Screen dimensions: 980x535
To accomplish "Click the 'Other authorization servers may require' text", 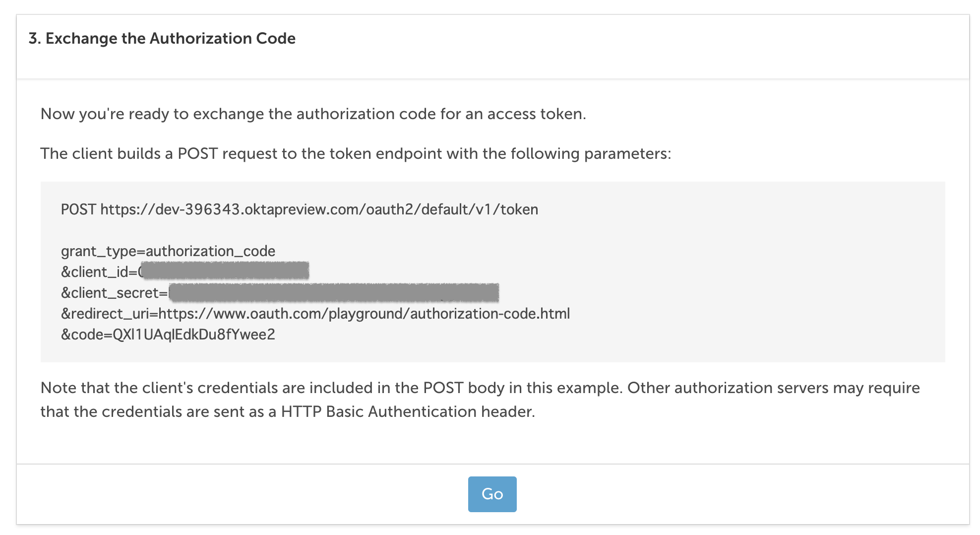I will 773,388.
